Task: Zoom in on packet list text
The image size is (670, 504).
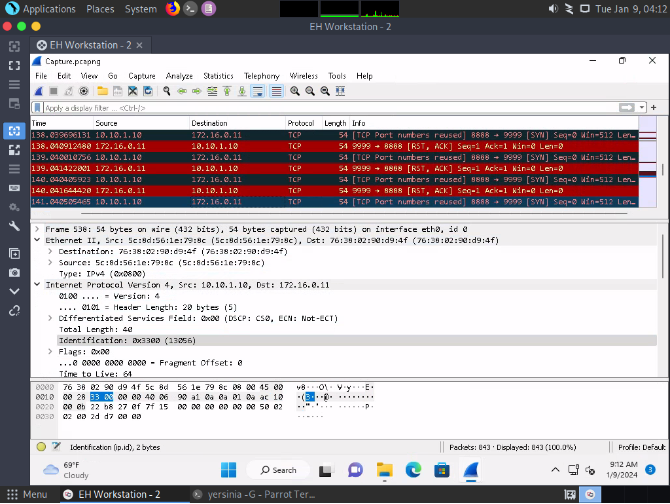Action: click(296, 91)
